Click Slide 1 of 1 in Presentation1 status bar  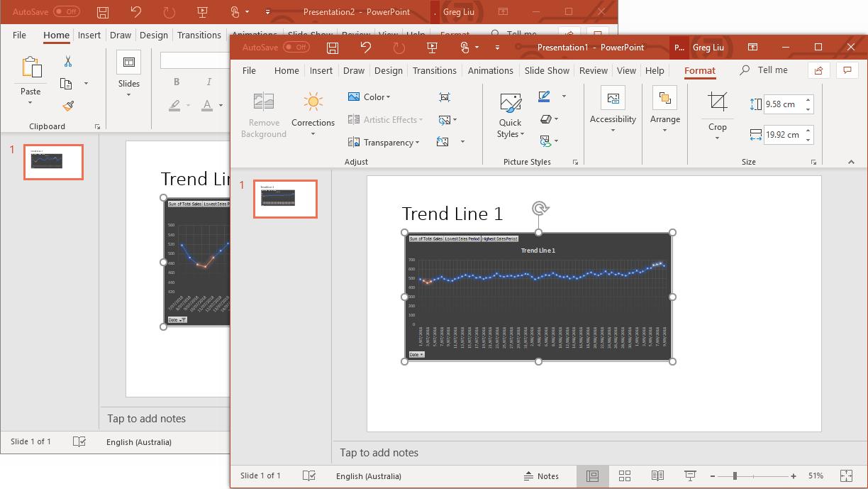click(260, 476)
